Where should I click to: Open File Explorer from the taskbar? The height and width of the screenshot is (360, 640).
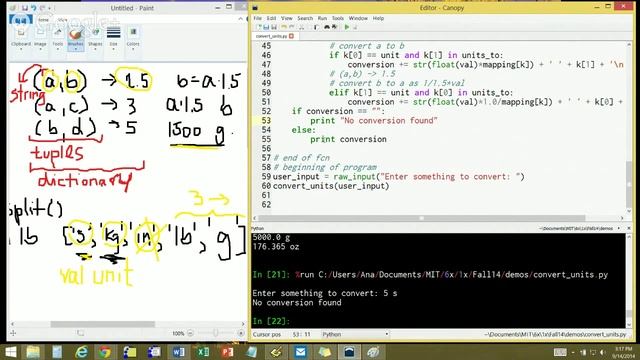click(33, 351)
